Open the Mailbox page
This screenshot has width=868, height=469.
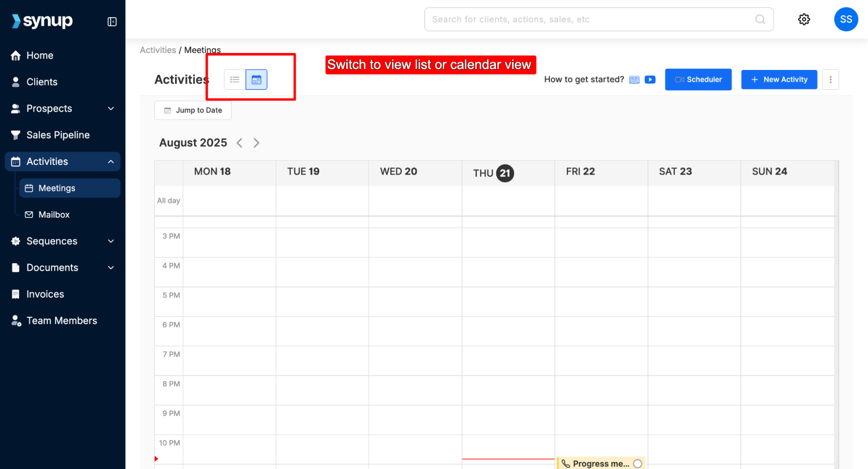pyautogui.click(x=70, y=215)
